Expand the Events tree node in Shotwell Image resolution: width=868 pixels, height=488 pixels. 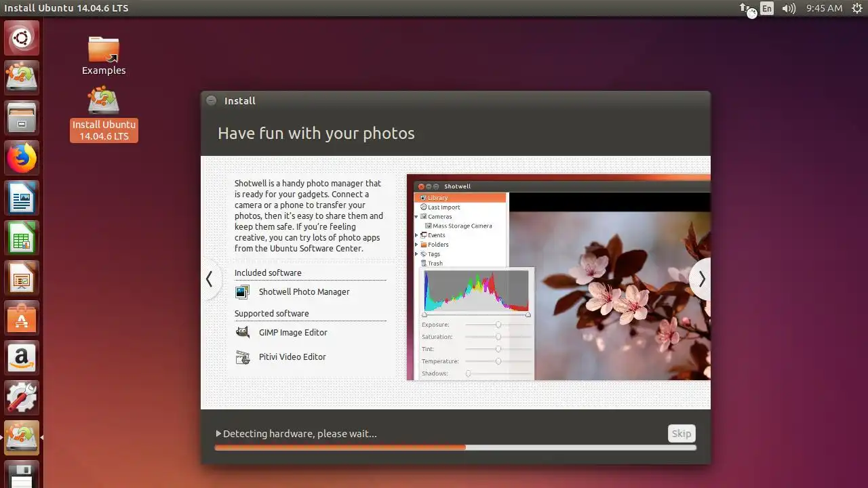(417, 235)
